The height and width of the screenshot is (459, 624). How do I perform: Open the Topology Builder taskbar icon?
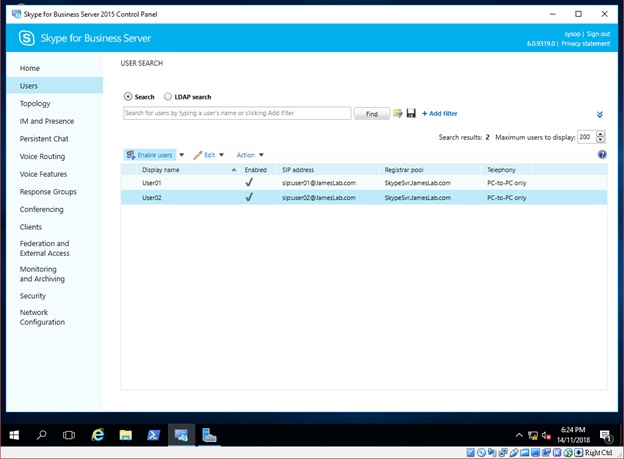pyautogui.click(x=209, y=435)
